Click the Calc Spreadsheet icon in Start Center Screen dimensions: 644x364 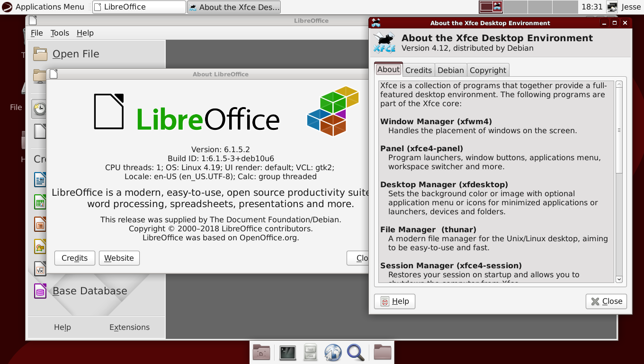(x=40, y=202)
